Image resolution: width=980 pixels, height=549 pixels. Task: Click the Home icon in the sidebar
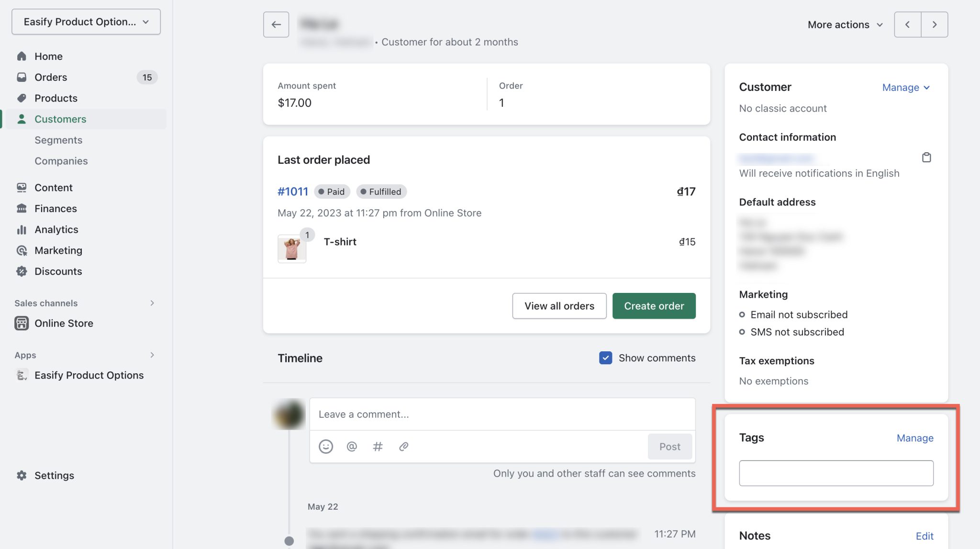[22, 56]
